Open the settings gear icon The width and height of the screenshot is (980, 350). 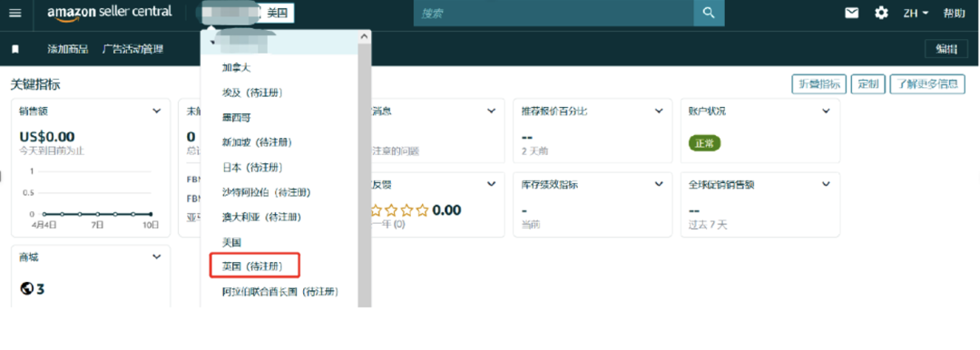[881, 13]
